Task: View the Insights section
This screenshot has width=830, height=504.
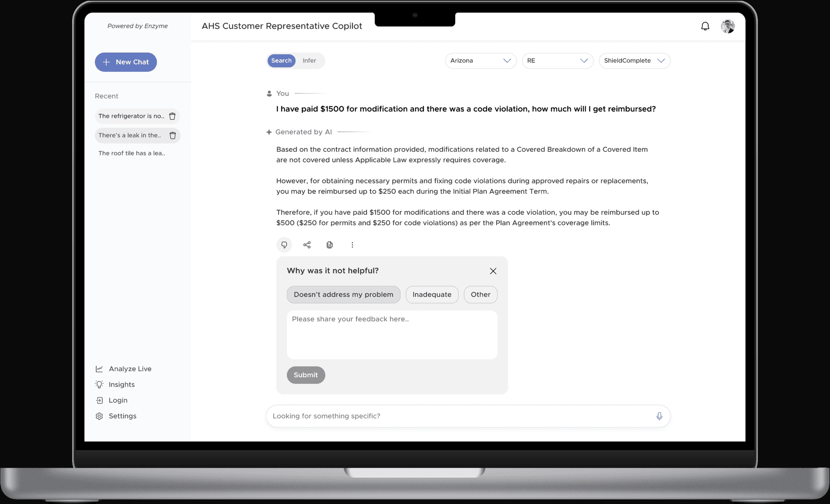Action: tap(121, 384)
